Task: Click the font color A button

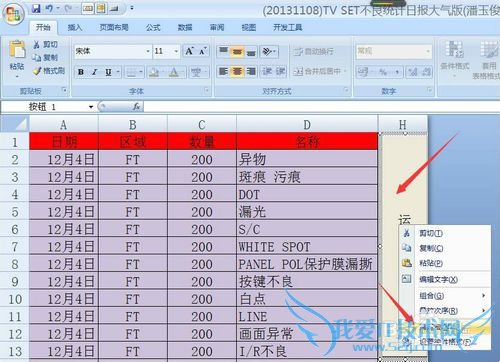Action: point(174,72)
